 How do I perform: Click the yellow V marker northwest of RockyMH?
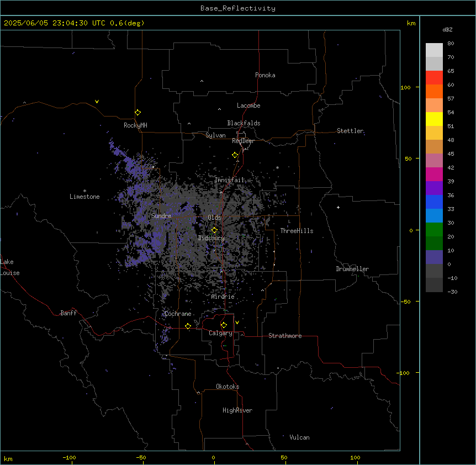pos(97,102)
